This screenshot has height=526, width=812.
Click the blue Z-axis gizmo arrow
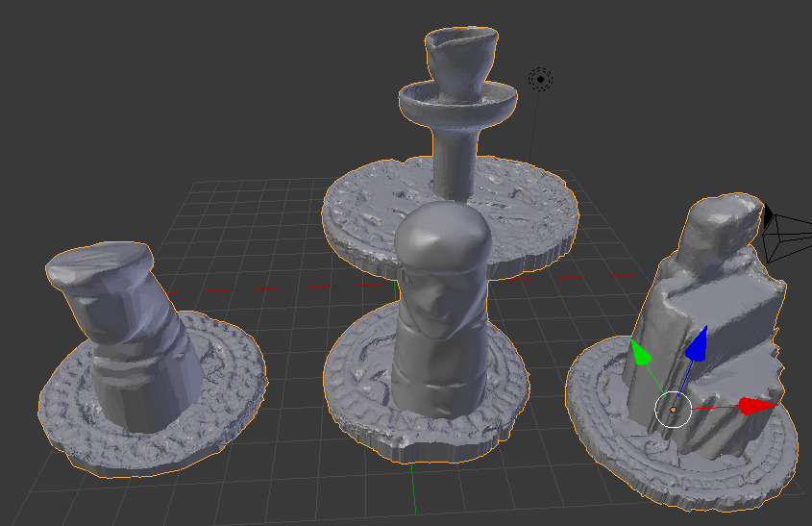(x=697, y=343)
